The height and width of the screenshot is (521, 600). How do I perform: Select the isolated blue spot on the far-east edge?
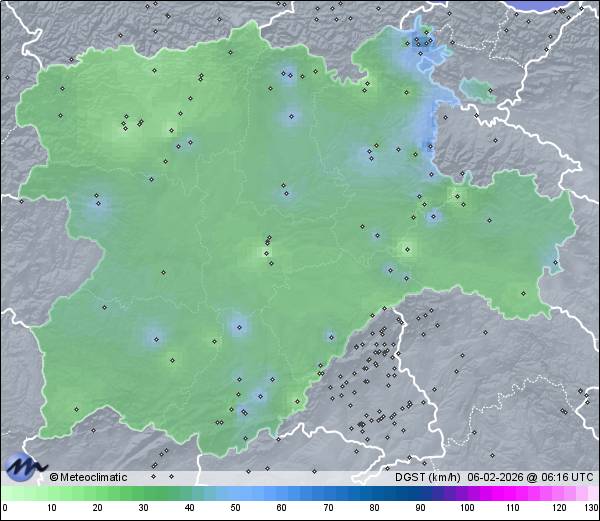click(x=553, y=264)
